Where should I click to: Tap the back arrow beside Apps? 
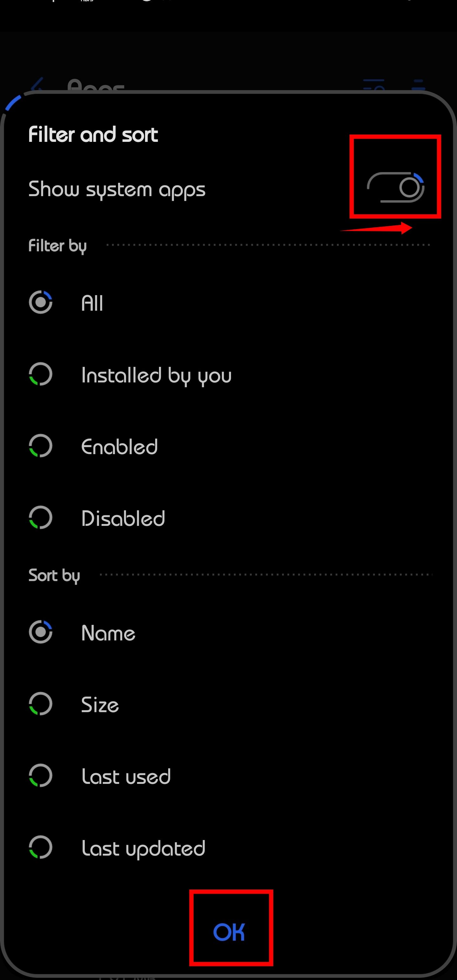click(37, 85)
